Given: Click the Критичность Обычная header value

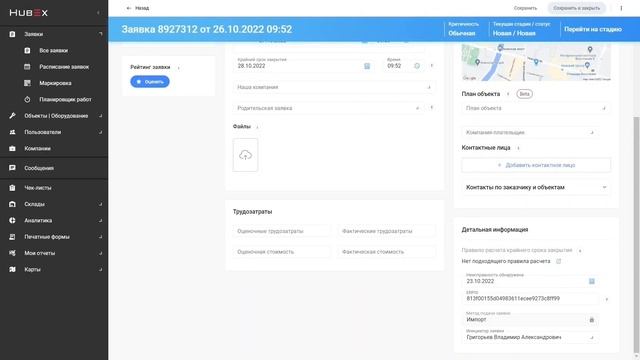Looking at the screenshot, I should 462,33.
